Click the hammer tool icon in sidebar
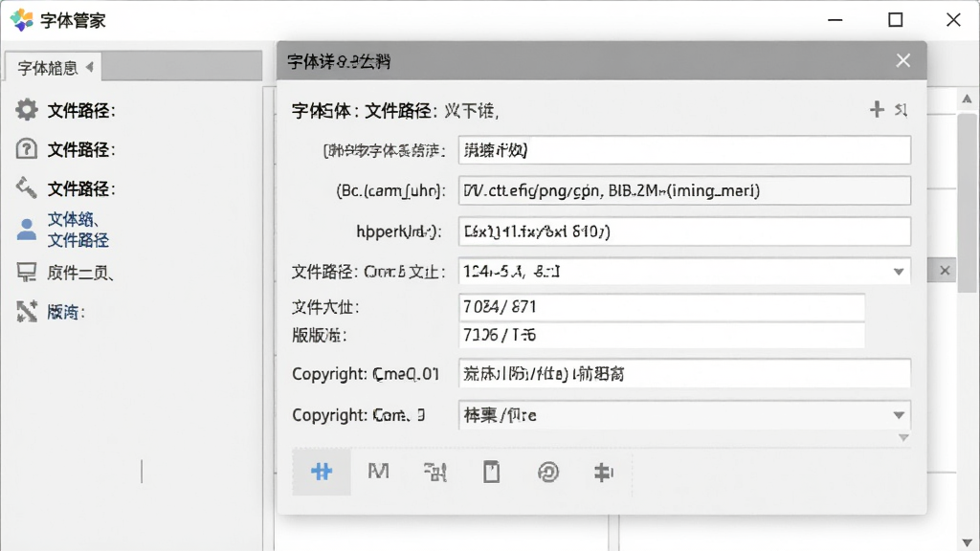Image resolution: width=980 pixels, height=551 pixels. click(26, 187)
